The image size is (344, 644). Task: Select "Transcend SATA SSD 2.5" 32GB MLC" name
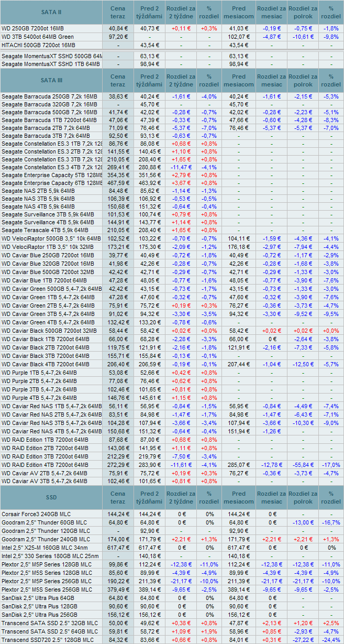50,623
